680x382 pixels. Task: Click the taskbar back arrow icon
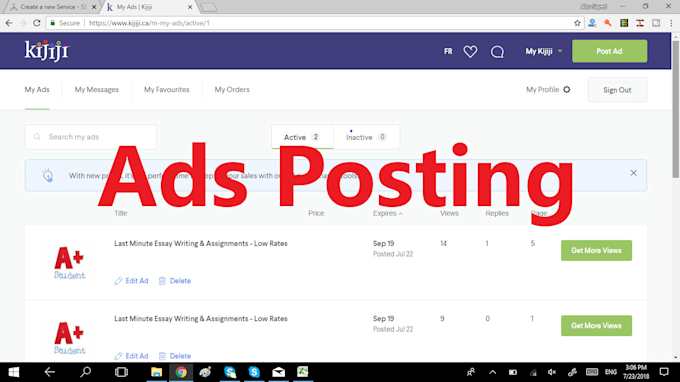pos(49,372)
